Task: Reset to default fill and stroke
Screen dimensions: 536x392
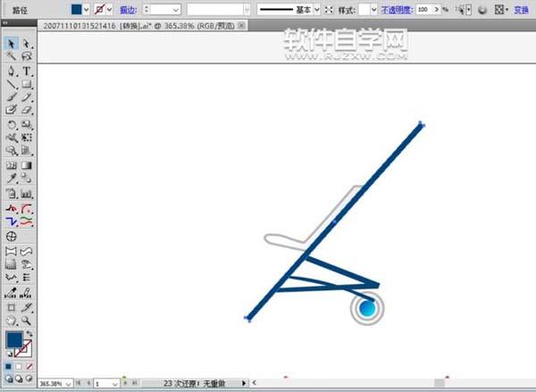Action: [10, 354]
